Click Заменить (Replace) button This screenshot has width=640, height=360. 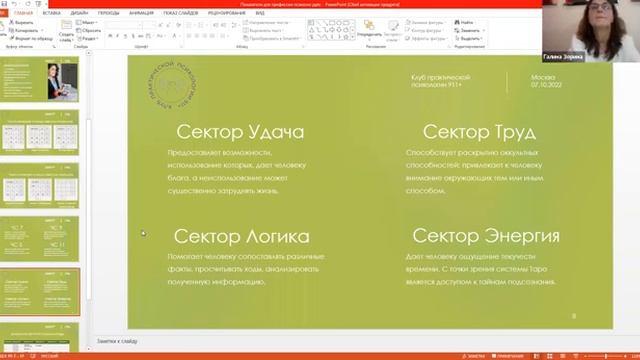pos(469,30)
